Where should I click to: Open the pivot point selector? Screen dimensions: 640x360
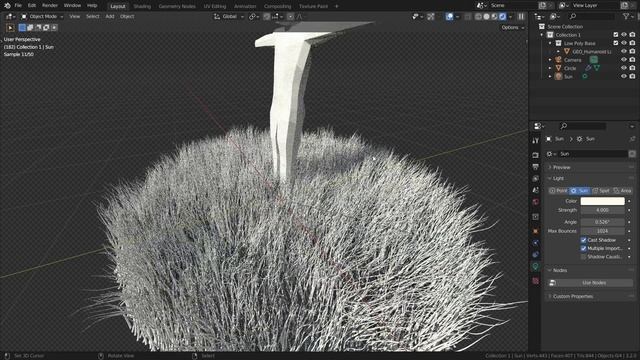click(254, 17)
